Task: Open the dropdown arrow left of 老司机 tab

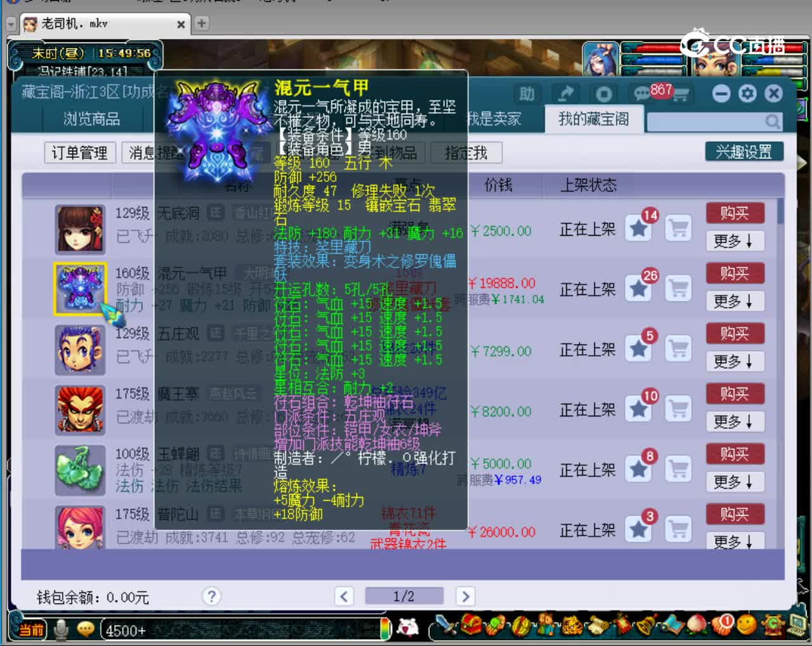Action: [x=10, y=24]
